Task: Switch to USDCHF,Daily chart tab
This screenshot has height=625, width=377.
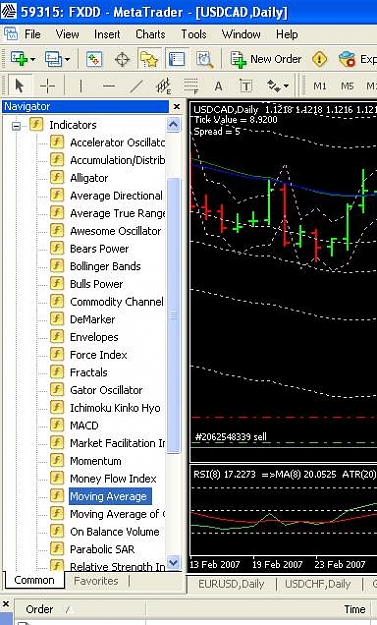Action: pyautogui.click(x=318, y=584)
